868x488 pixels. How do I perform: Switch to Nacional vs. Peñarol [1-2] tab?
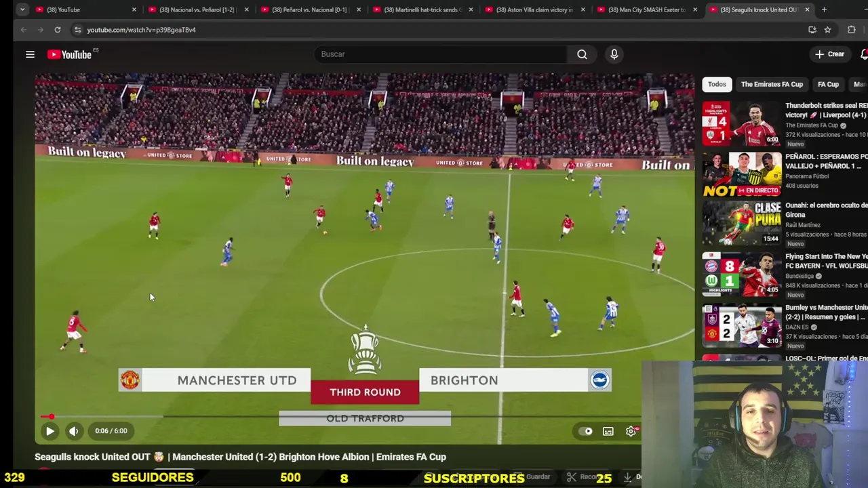(197, 9)
